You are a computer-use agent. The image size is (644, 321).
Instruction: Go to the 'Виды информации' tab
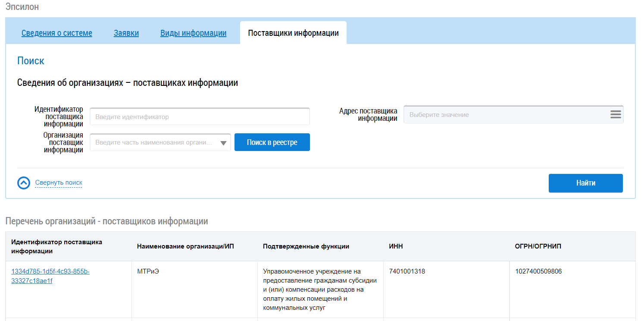pyautogui.click(x=193, y=33)
